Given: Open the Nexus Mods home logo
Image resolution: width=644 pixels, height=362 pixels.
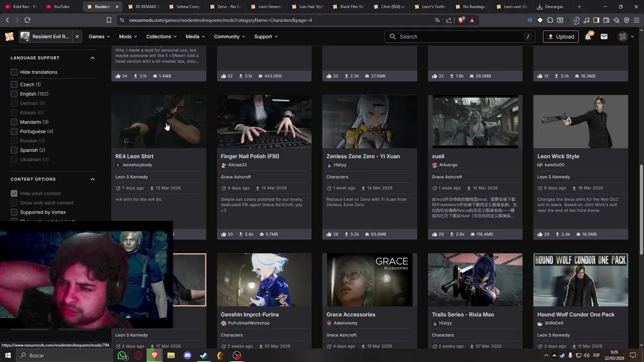Looking at the screenshot, I should [10, 37].
